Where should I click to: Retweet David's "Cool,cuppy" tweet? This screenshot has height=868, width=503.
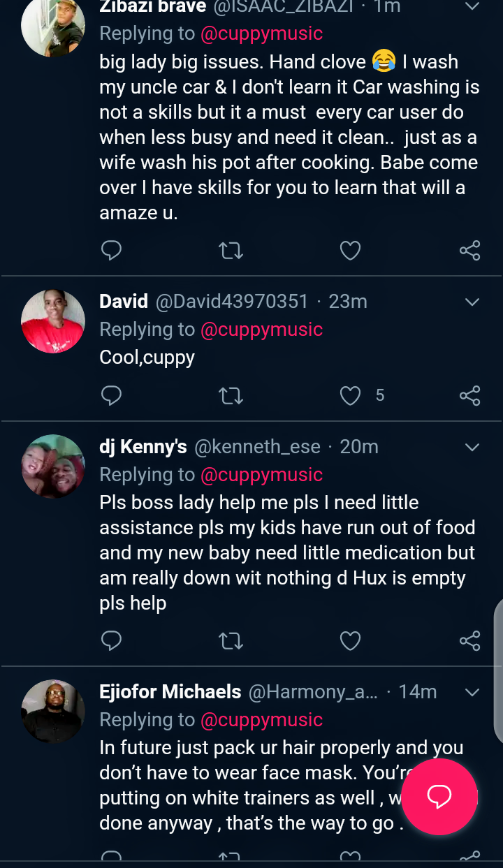[231, 395]
